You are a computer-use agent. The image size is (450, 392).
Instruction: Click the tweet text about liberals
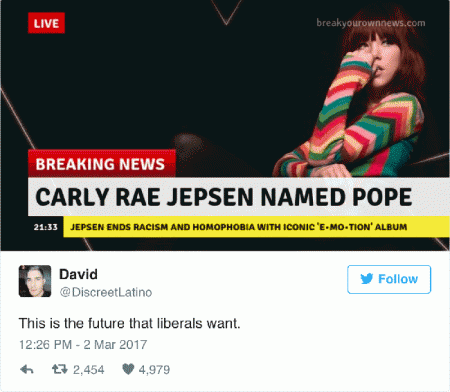pyautogui.click(x=130, y=323)
